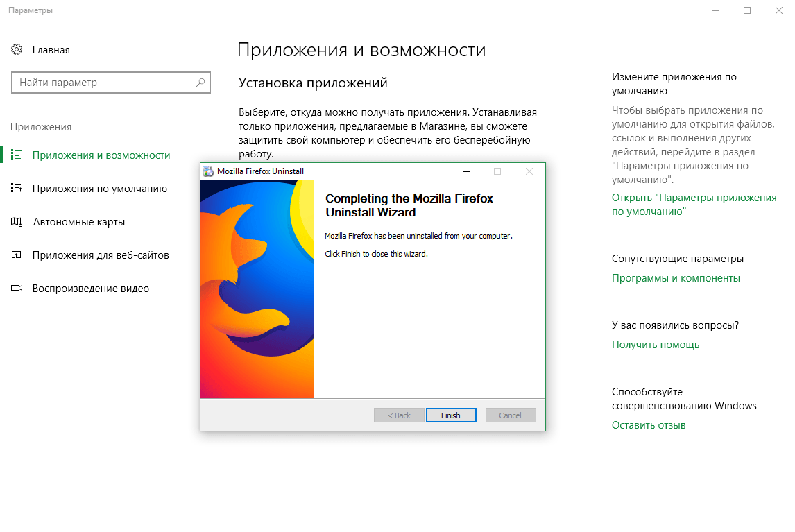Click the Автономные карты map icon
795x532 pixels.
click(x=16, y=222)
